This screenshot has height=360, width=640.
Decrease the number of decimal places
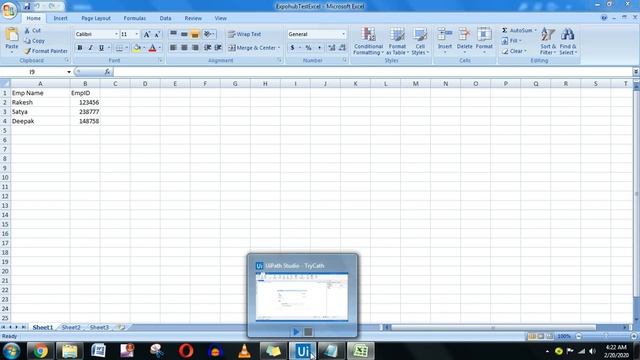(x=342, y=48)
